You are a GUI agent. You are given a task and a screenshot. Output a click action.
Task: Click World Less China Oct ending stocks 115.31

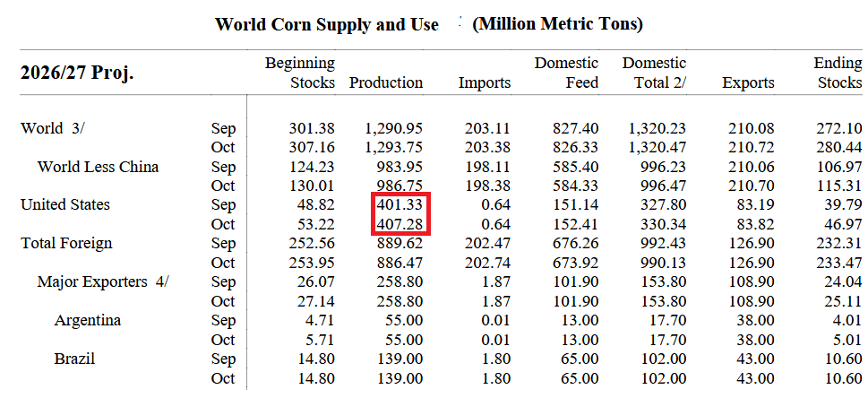coord(839,186)
